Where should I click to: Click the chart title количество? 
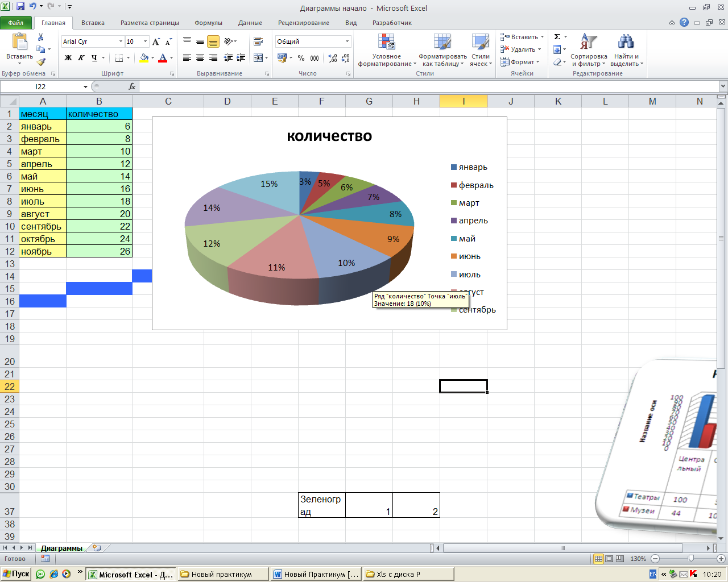(x=329, y=136)
